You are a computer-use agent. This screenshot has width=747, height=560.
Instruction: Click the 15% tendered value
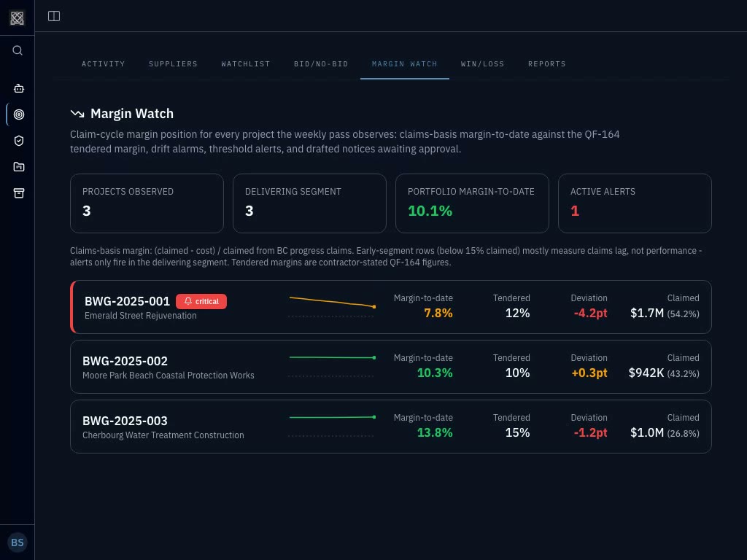[x=517, y=433]
